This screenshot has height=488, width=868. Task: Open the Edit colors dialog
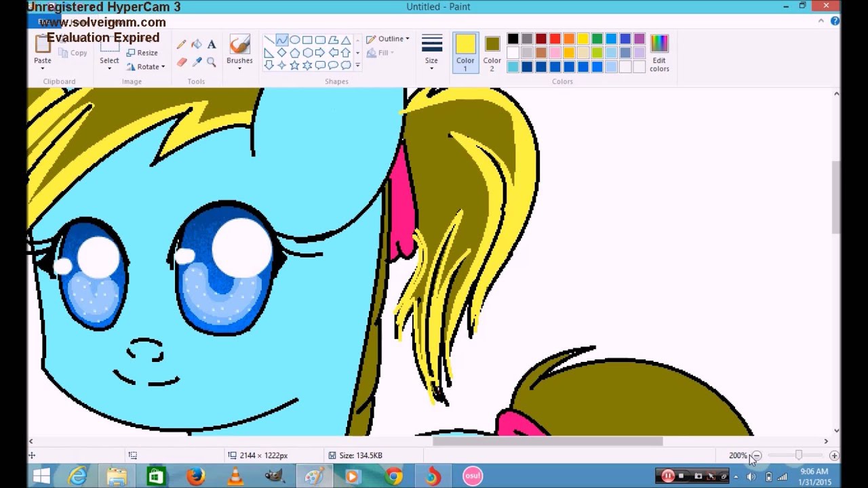pos(659,53)
